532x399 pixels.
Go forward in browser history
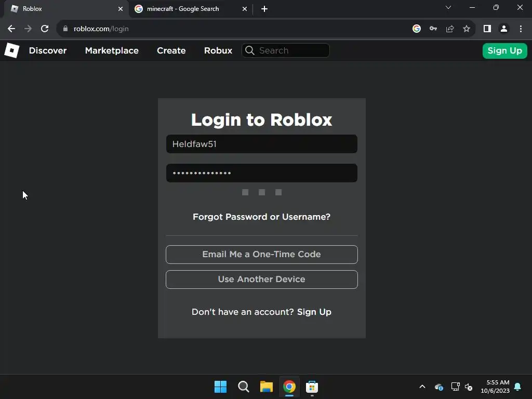(x=28, y=29)
